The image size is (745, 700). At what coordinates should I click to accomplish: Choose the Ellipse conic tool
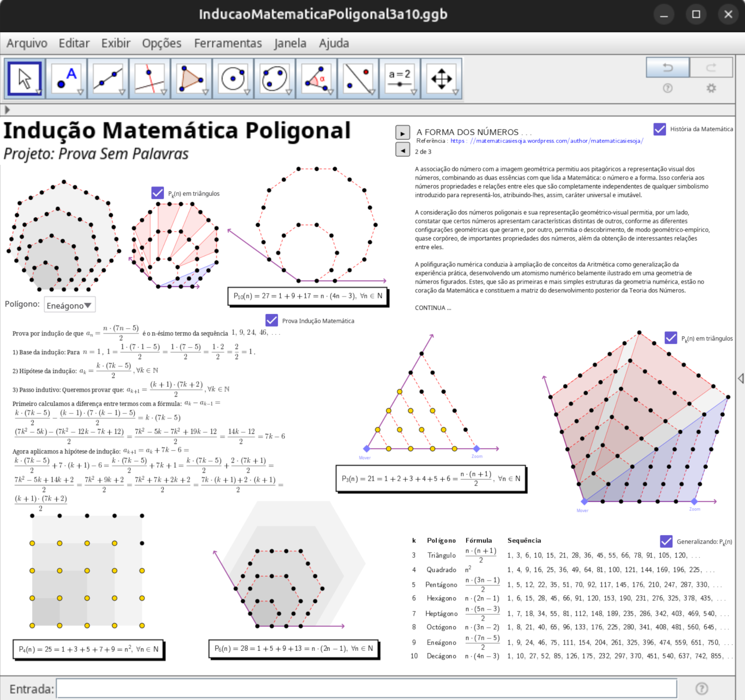275,79
